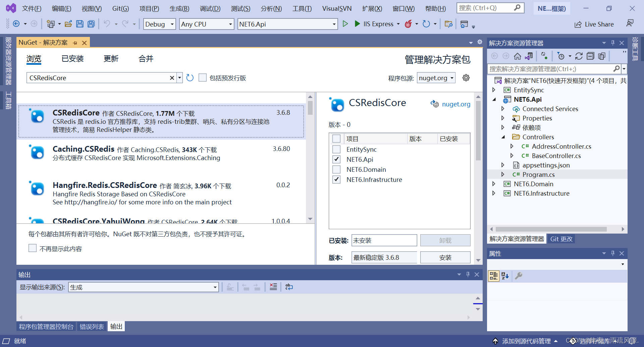The height and width of the screenshot is (347, 644).
Task: Click the Save toolbar icon
Action: tap(79, 24)
